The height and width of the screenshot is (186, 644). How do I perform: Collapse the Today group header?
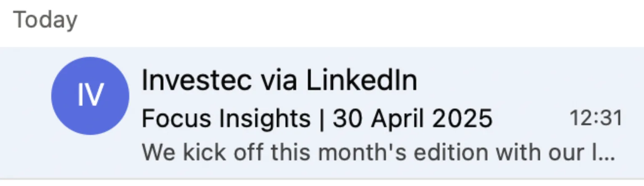[x=45, y=21]
